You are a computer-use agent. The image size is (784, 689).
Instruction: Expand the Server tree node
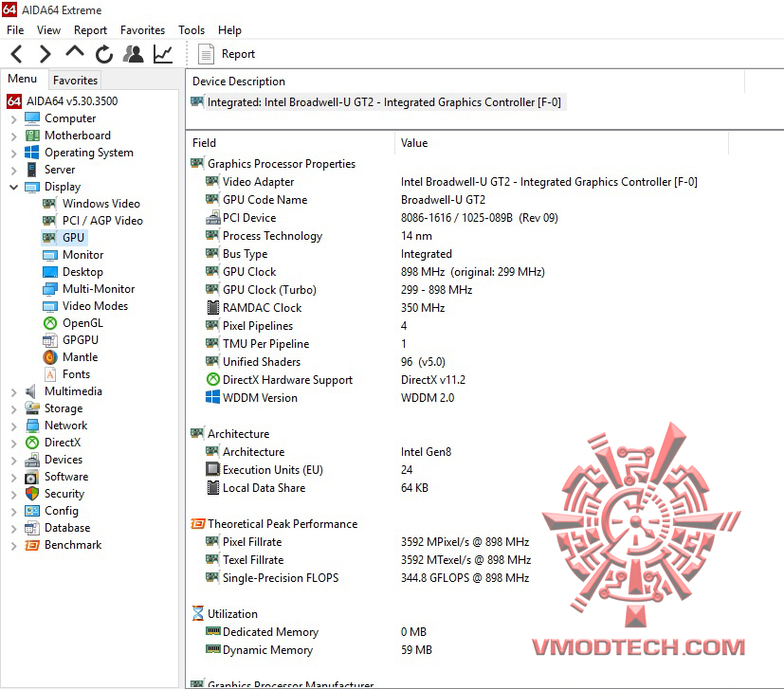13,170
